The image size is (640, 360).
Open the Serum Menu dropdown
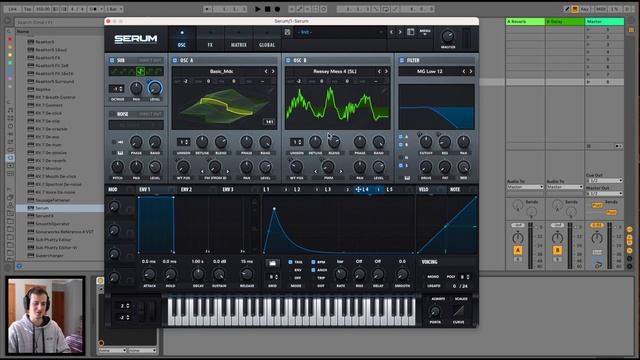(x=425, y=32)
